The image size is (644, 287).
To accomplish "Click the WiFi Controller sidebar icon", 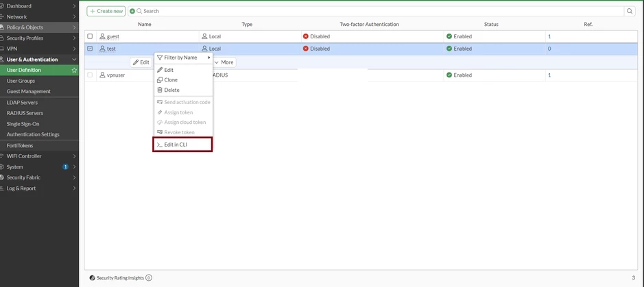I will coord(1,156).
